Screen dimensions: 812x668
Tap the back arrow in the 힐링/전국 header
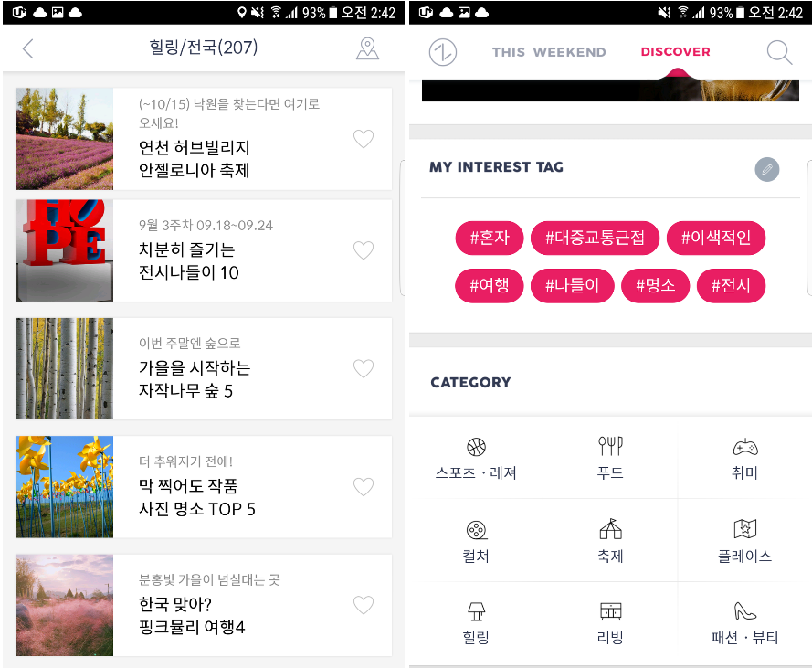coord(28,48)
